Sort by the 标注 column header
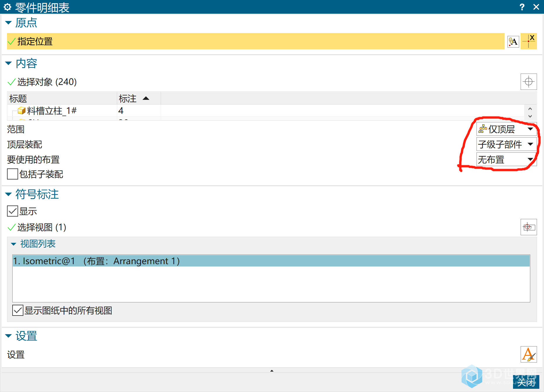This screenshot has height=392, width=544. pos(139,98)
